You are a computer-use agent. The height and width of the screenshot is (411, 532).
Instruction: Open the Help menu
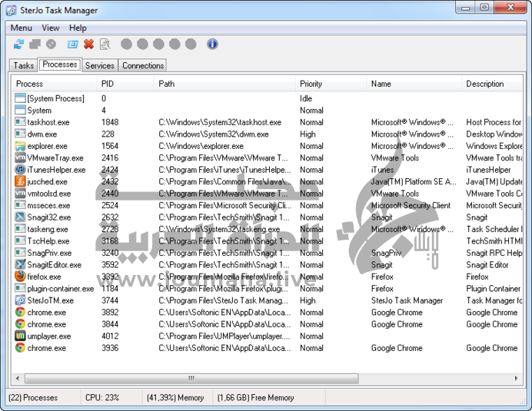pos(78,28)
